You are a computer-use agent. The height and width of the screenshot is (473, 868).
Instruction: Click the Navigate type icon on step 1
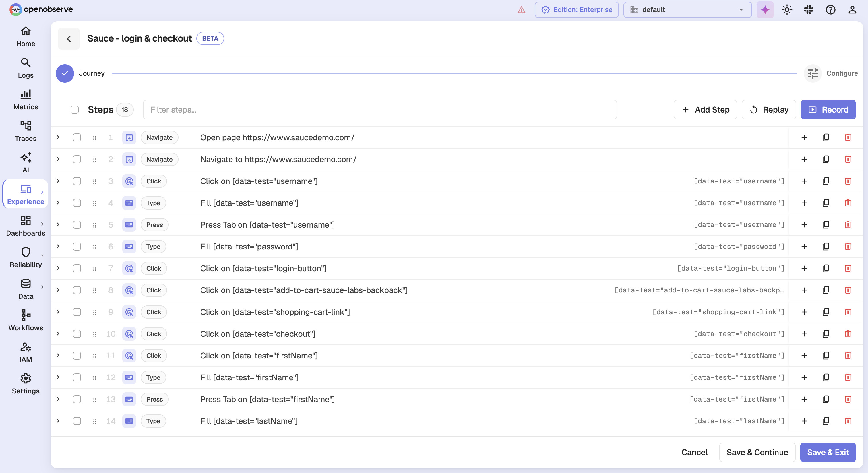pyautogui.click(x=129, y=137)
